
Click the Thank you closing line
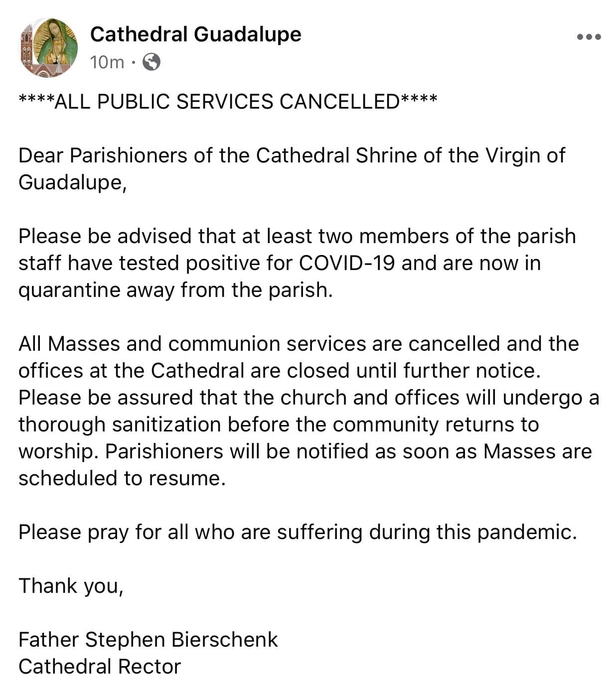coord(70,586)
